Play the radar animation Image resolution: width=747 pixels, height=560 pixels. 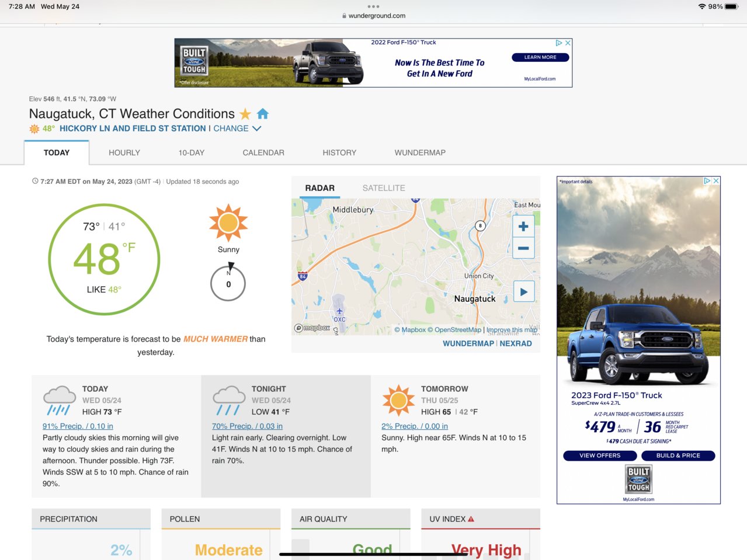(524, 291)
